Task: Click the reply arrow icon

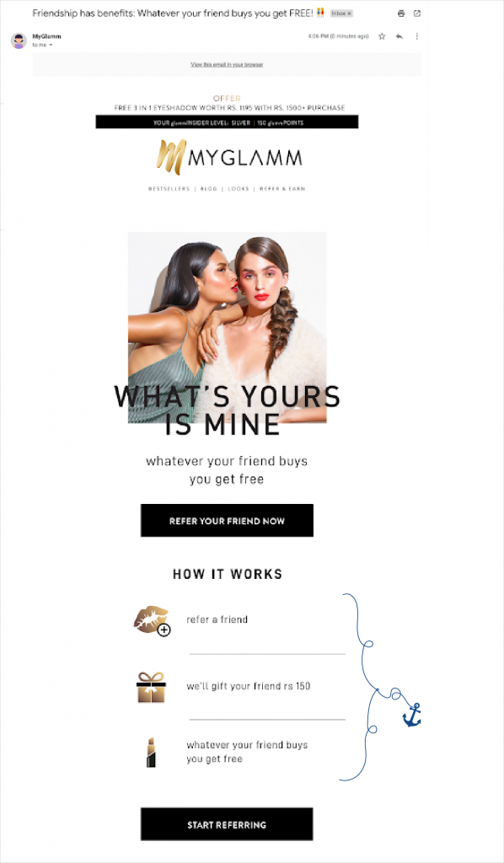Action: pos(399,36)
